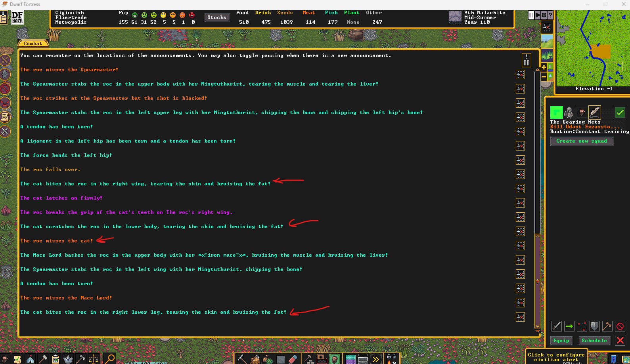Screen dimensions: 630x364
Task: Pause the game with the pause control
Action: click(531, 15)
